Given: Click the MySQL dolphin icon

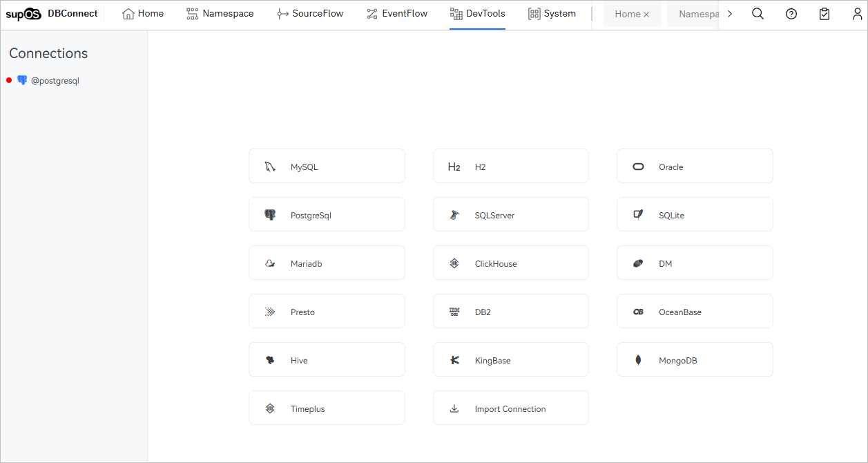Looking at the screenshot, I should click(270, 167).
